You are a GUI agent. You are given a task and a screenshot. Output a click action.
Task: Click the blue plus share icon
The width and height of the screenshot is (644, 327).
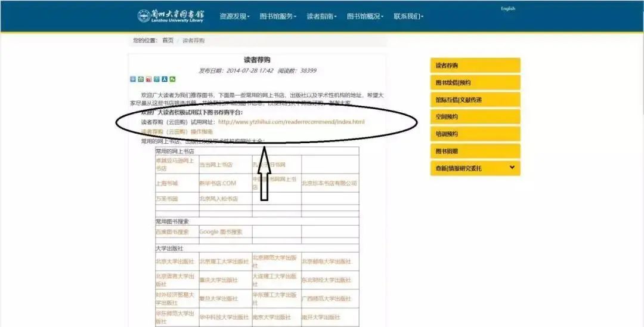click(x=133, y=79)
